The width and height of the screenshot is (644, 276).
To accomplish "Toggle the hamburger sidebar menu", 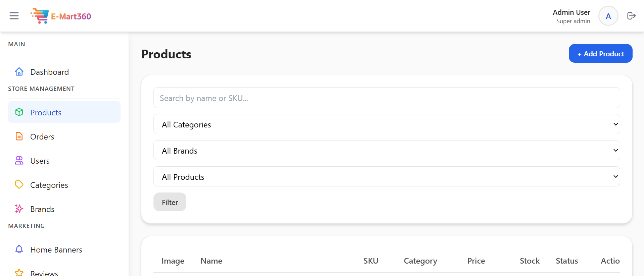I will 14,16.
